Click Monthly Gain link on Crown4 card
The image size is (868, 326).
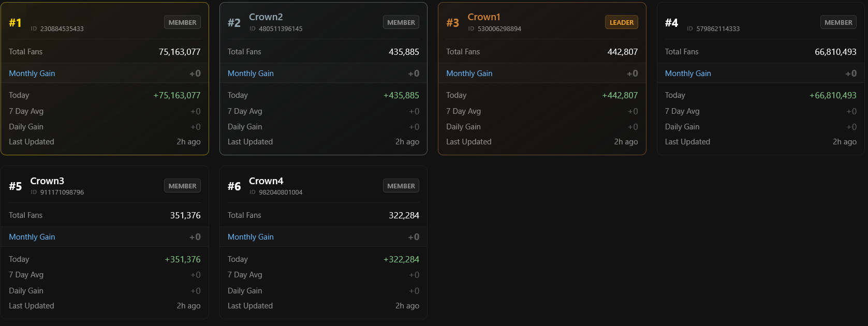pos(251,237)
